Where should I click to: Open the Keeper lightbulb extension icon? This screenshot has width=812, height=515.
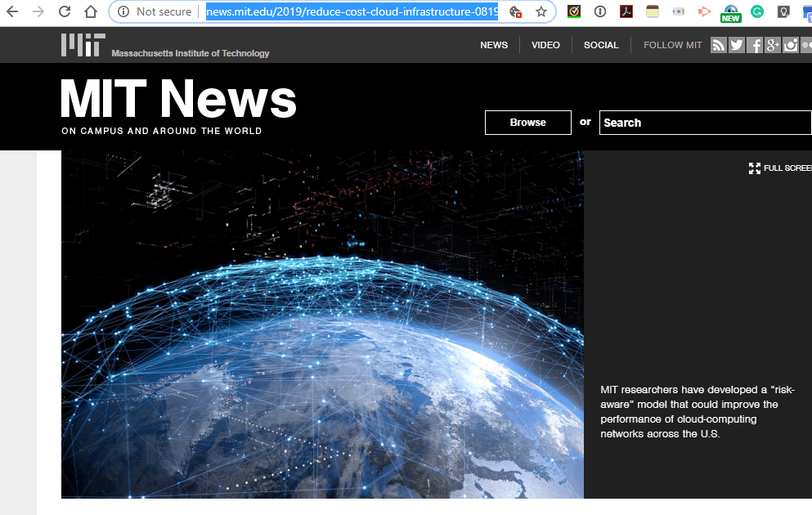(783, 11)
